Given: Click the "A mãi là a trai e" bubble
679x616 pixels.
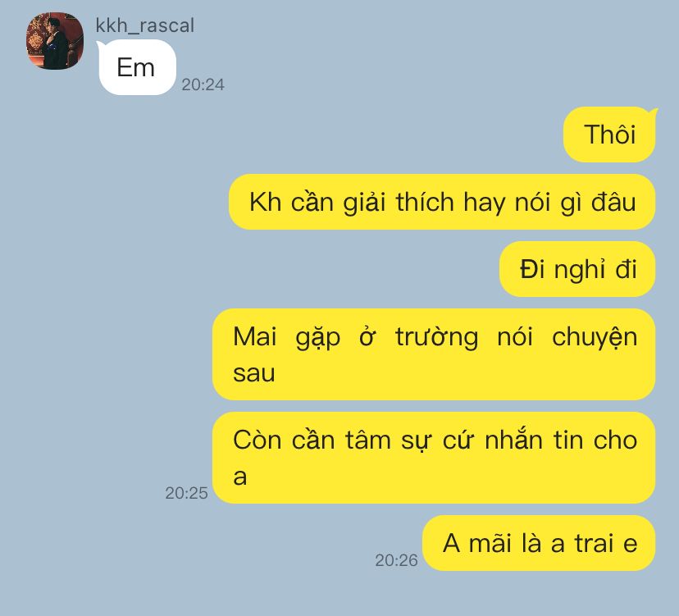Looking at the screenshot, I should (539, 543).
